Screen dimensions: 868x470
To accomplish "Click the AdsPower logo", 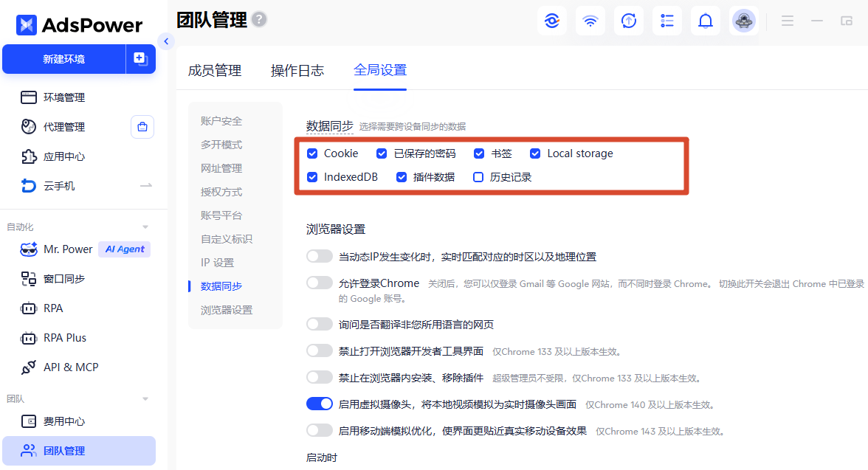I will pyautogui.click(x=79, y=25).
